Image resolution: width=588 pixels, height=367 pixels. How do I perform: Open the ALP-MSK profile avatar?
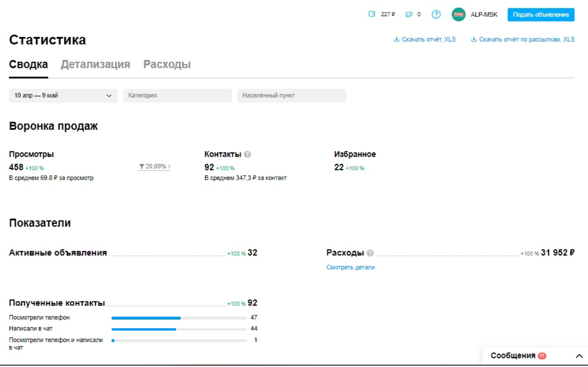(458, 15)
